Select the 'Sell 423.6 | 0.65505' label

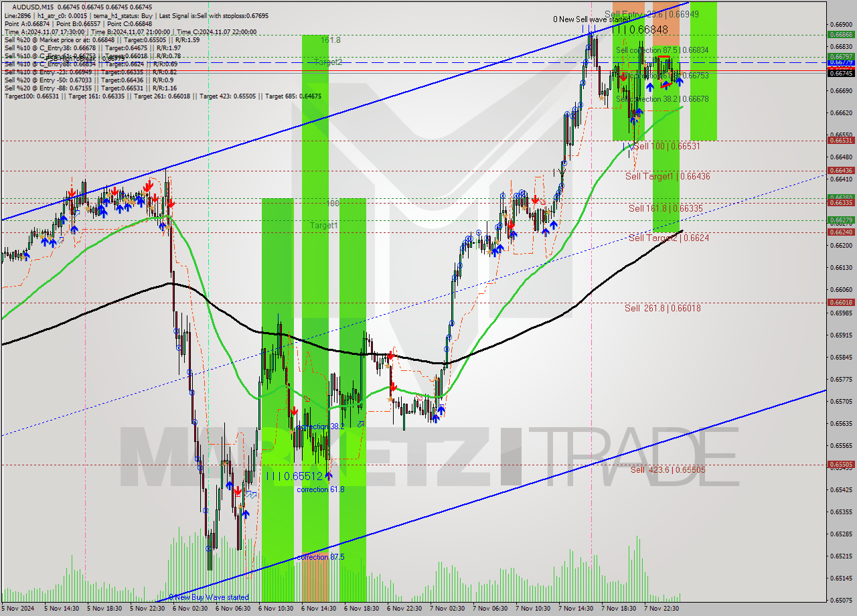668,470
